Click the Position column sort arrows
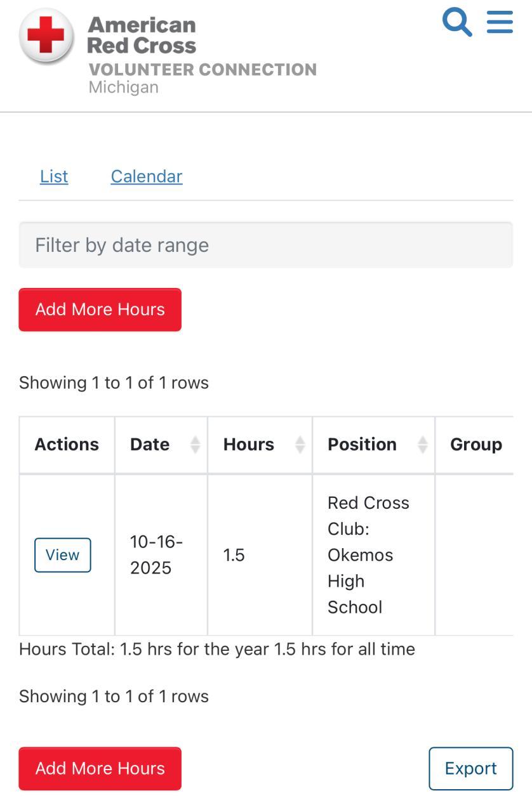This screenshot has width=532, height=812. point(423,445)
